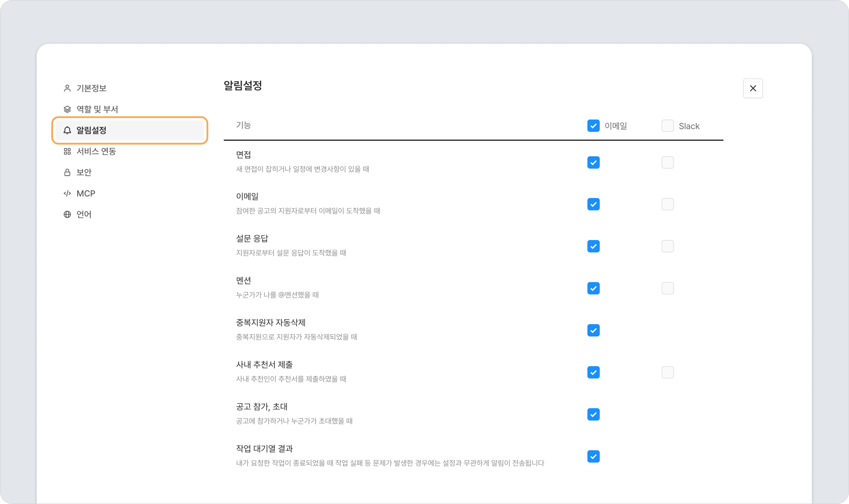The height and width of the screenshot is (504, 849).
Task: Click the grid icon for 서비스 연동
Action: click(67, 151)
